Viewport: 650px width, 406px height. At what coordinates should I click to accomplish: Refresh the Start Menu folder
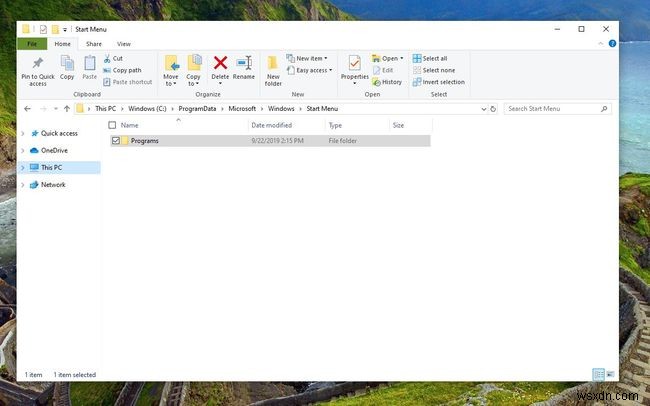(x=493, y=109)
